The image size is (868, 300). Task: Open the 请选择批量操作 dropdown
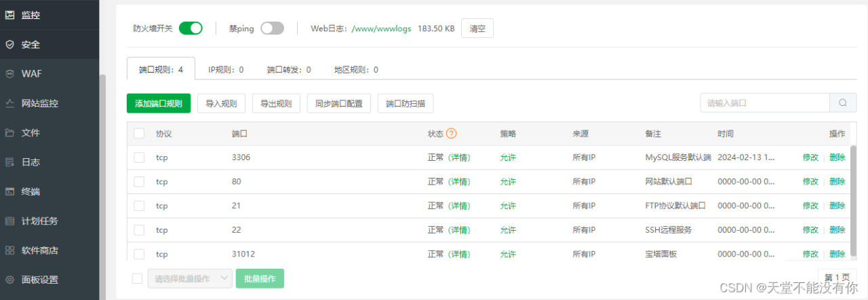[191, 278]
